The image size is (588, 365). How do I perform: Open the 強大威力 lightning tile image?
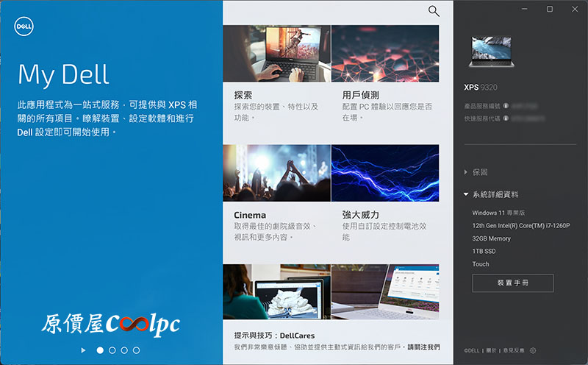point(385,173)
